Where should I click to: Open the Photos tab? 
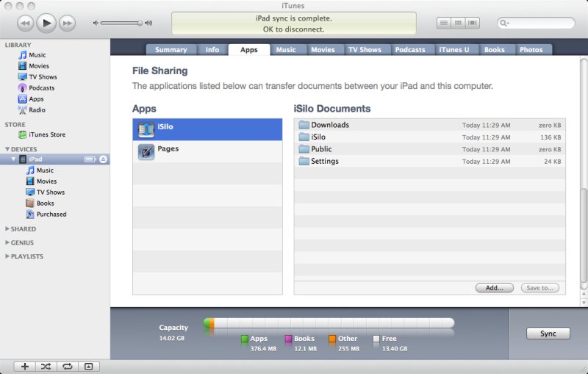(531, 50)
